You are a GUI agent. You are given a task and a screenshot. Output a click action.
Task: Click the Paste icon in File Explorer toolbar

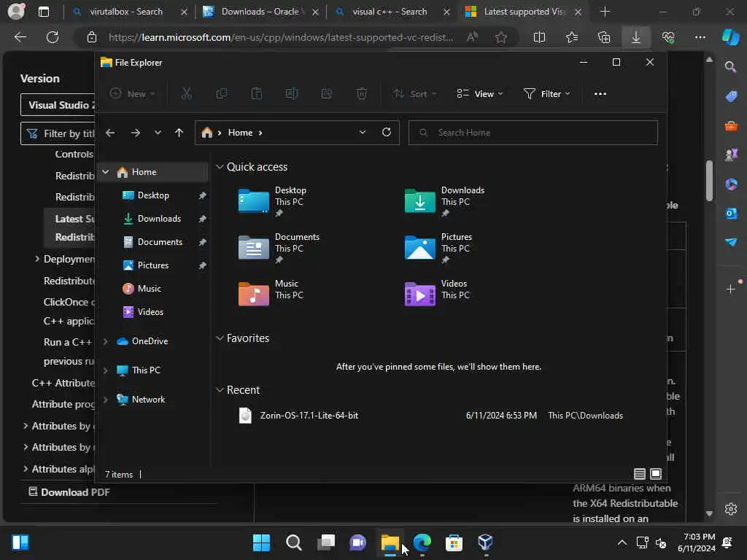(257, 94)
